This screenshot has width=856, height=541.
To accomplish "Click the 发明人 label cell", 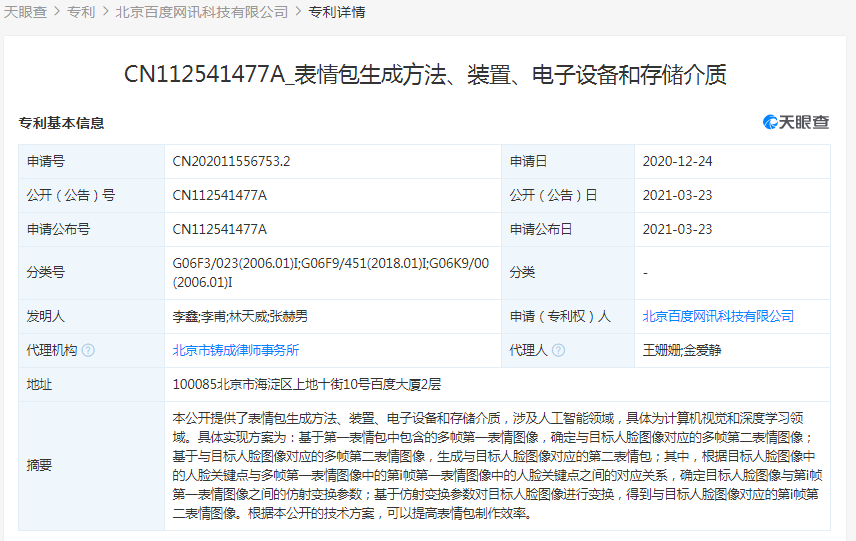I will point(92,316).
